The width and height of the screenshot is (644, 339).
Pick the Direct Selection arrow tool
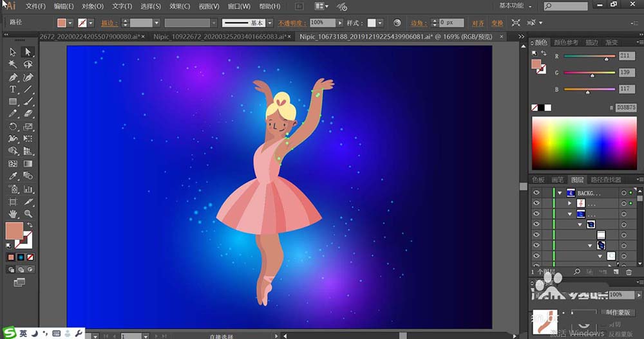pos(28,52)
